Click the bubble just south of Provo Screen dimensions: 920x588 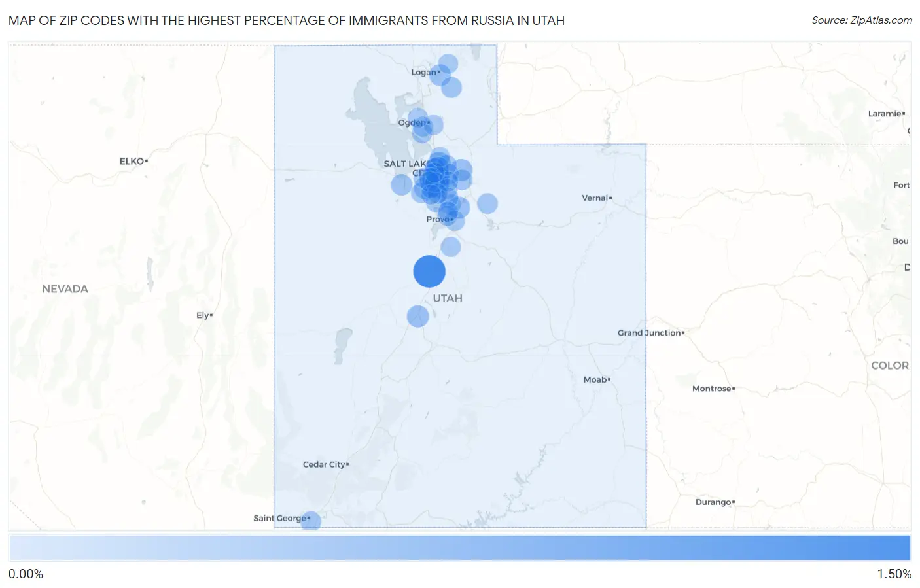451,247
